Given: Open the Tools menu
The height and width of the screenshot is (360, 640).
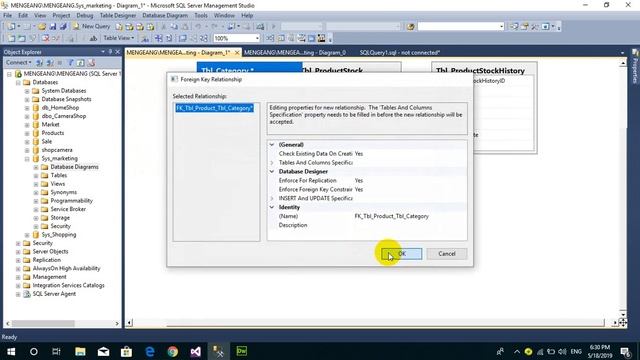Looking at the screenshot, I should click(x=201, y=16).
